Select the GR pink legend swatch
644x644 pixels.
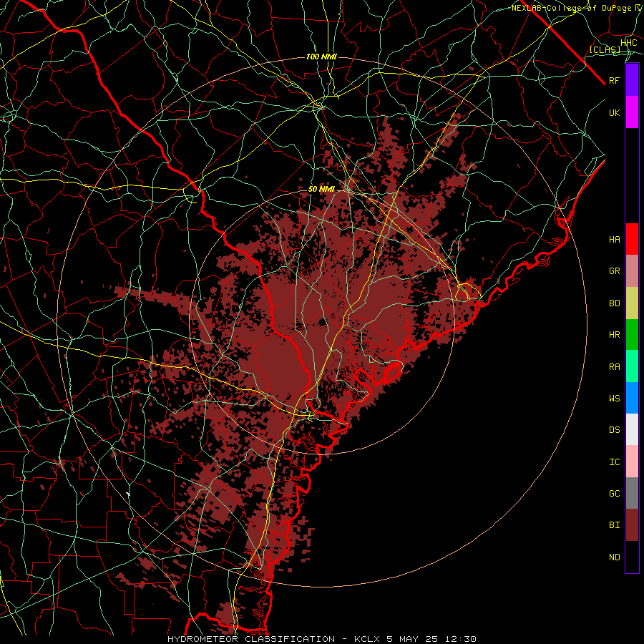point(632,271)
